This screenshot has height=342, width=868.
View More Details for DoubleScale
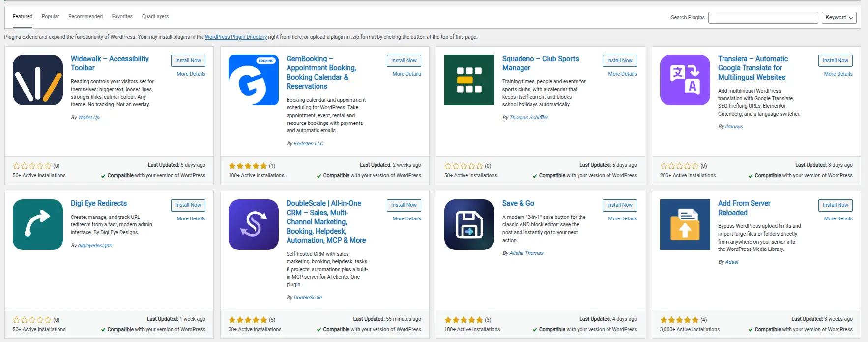pyautogui.click(x=407, y=218)
